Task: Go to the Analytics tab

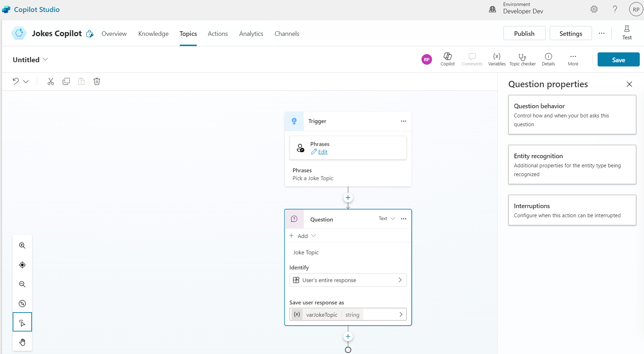Action: point(251,34)
